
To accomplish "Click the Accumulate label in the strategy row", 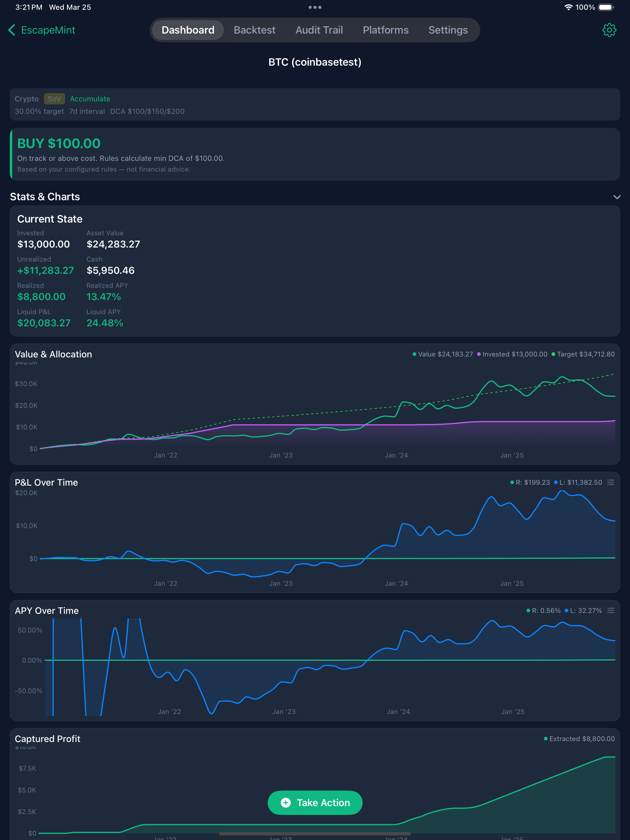I will click(90, 99).
